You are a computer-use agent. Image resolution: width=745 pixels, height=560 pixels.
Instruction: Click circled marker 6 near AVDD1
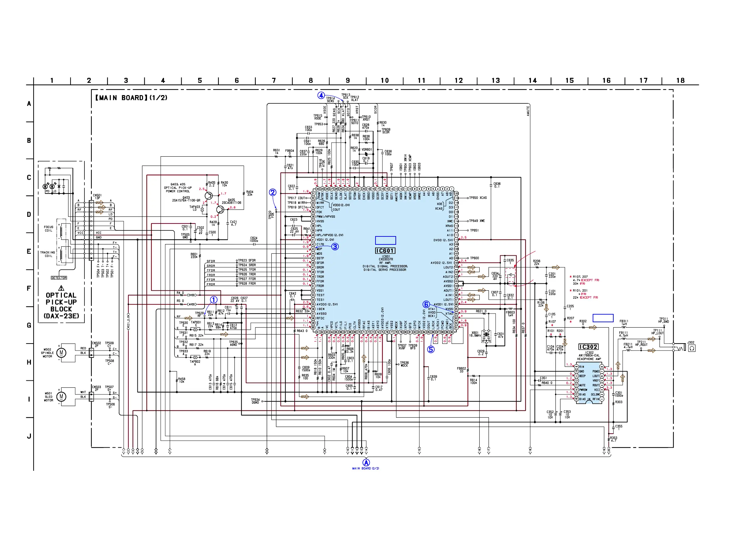coord(426,304)
